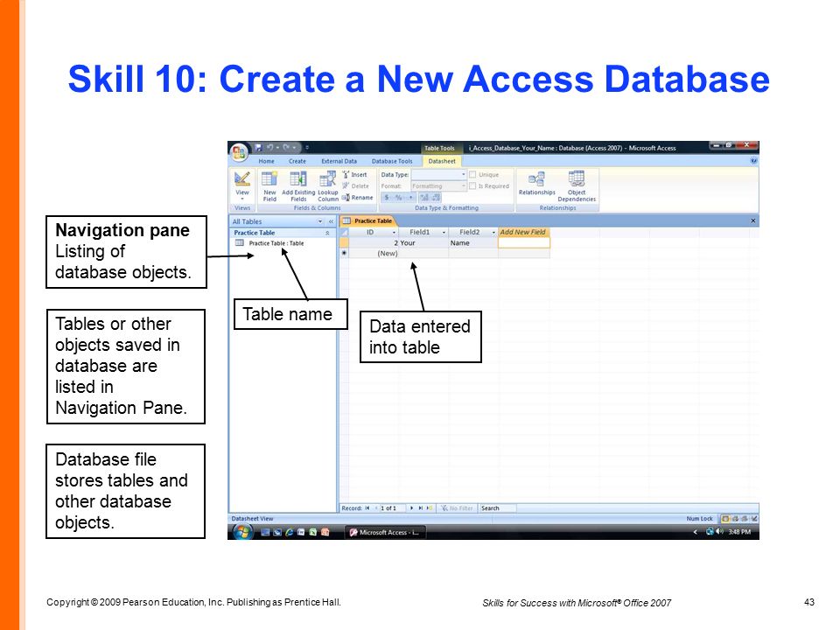
Task: Switch to the Home ribbon tab
Action: [x=266, y=161]
